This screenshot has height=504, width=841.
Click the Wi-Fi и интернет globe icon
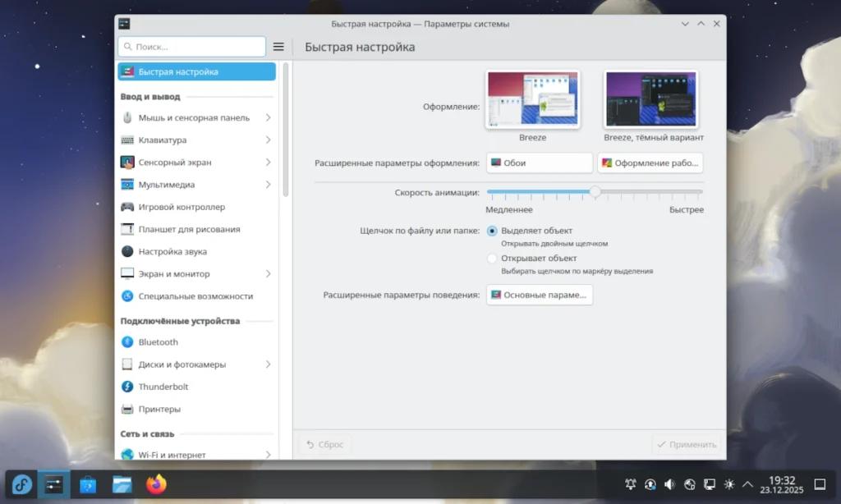click(127, 454)
